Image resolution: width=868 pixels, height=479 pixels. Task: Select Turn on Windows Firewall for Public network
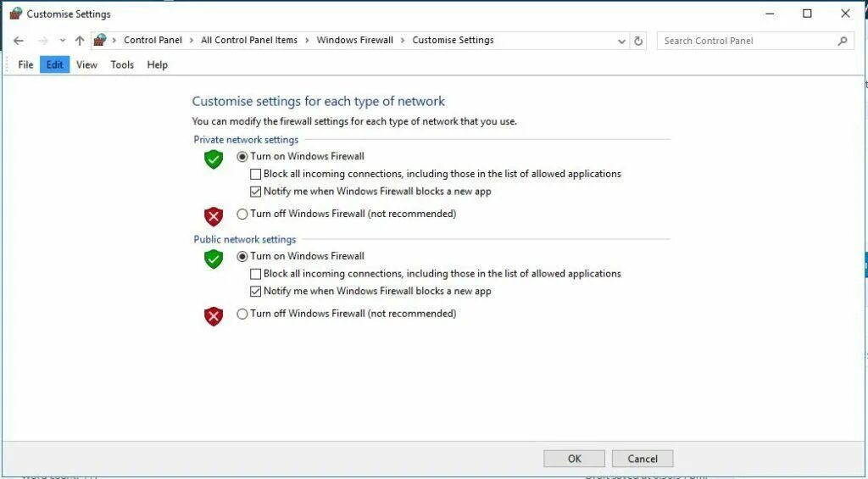point(242,256)
